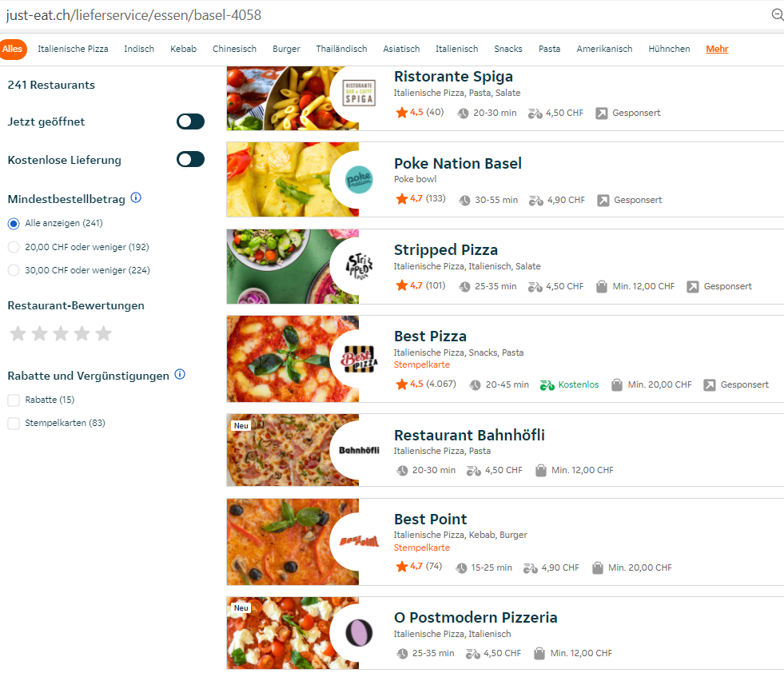Tick the Stempelkarten (83) checkbox

14,424
